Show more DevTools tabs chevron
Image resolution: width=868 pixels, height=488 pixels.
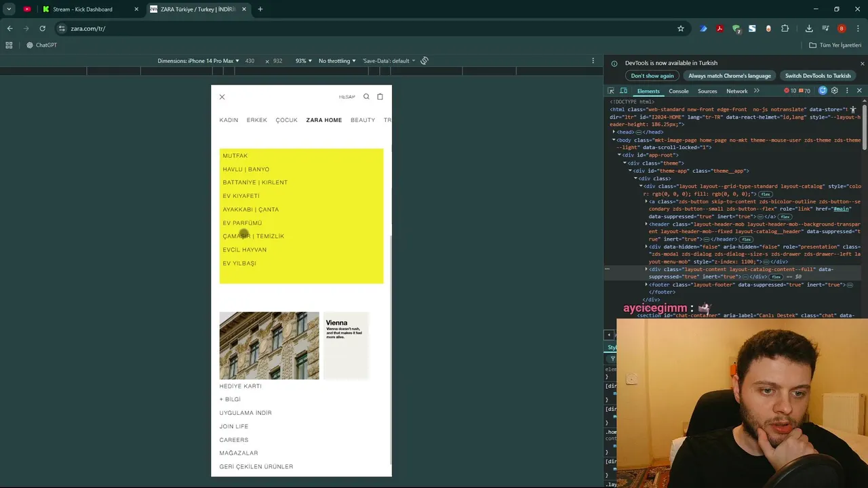pyautogui.click(x=757, y=91)
